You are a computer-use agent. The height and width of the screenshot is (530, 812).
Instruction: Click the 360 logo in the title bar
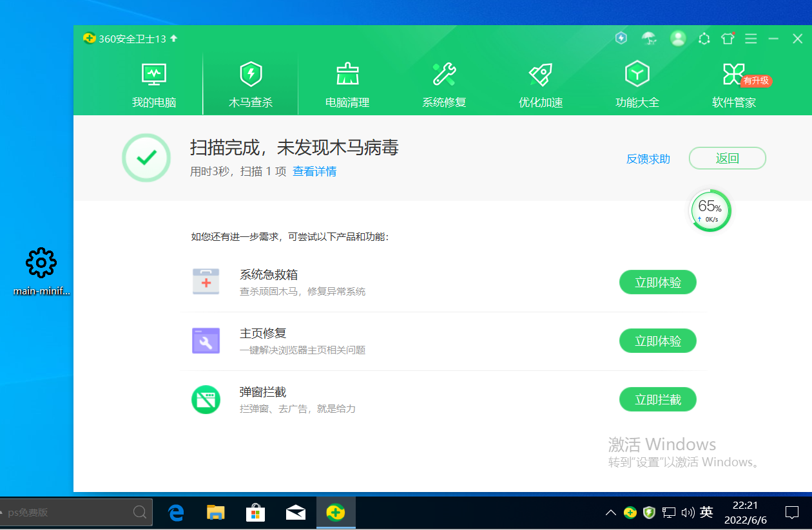(90, 39)
